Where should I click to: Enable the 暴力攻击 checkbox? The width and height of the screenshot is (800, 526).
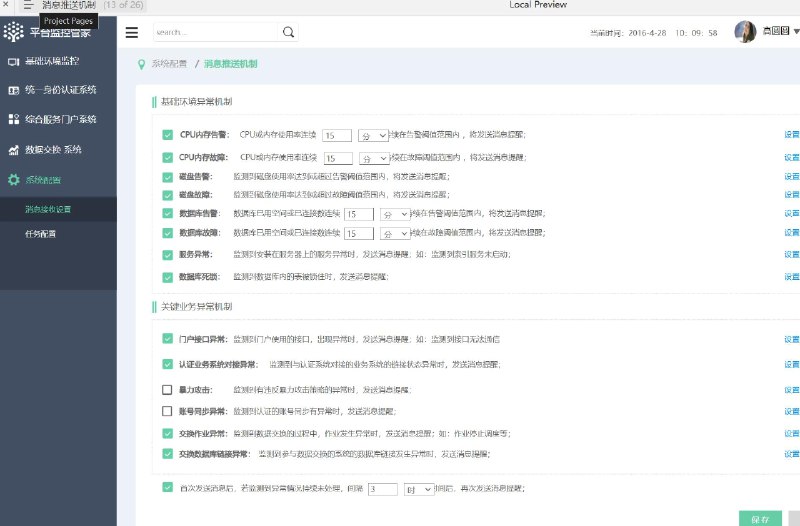(167, 390)
